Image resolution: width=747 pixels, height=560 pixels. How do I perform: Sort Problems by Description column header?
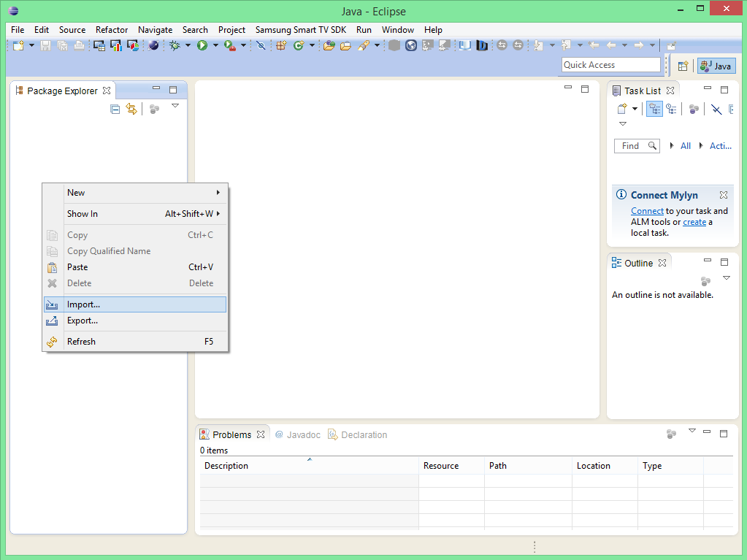click(309, 466)
